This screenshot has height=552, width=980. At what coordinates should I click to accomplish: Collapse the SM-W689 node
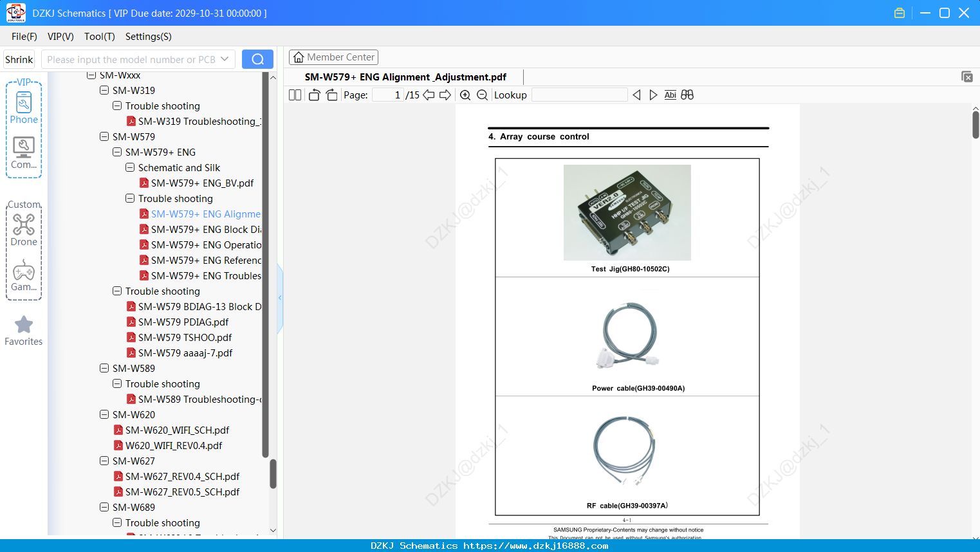pyautogui.click(x=104, y=508)
